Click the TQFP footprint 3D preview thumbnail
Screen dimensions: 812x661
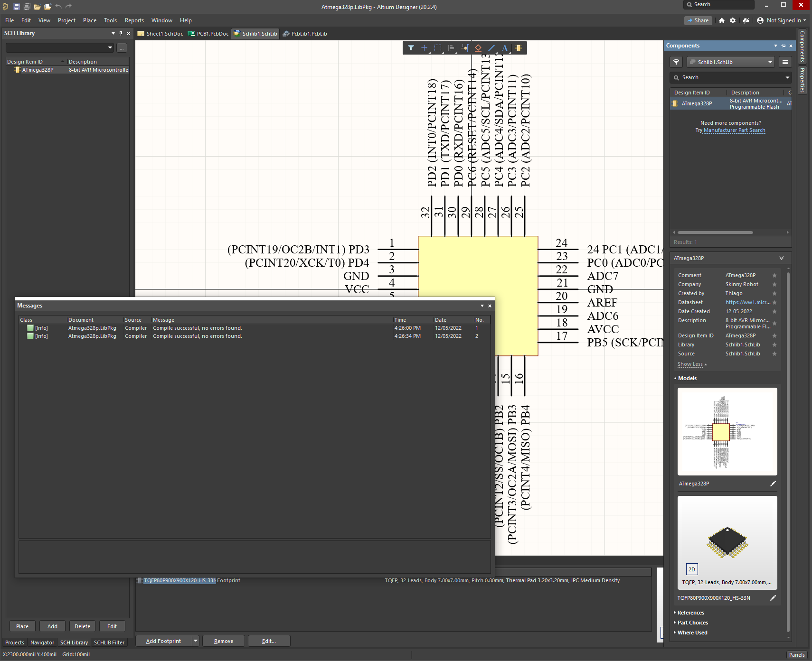pos(727,542)
